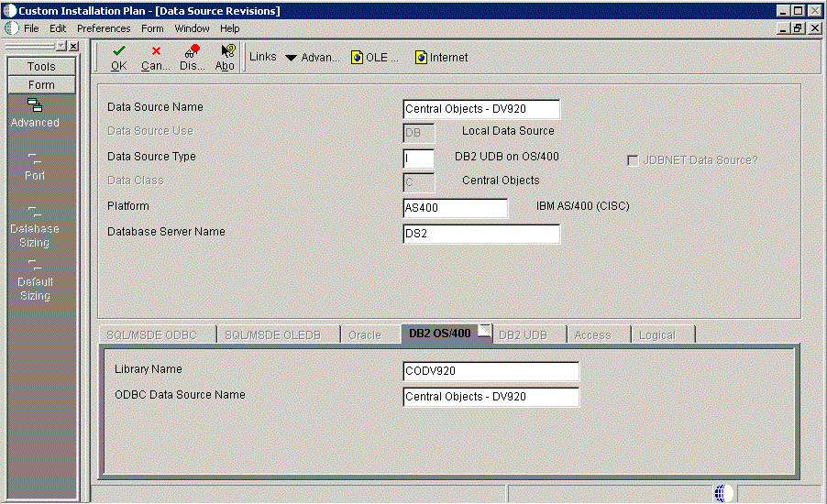Image resolution: width=827 pixels, height=504 pixels.
Task: Switch to the Access tab
Action: 599,334
